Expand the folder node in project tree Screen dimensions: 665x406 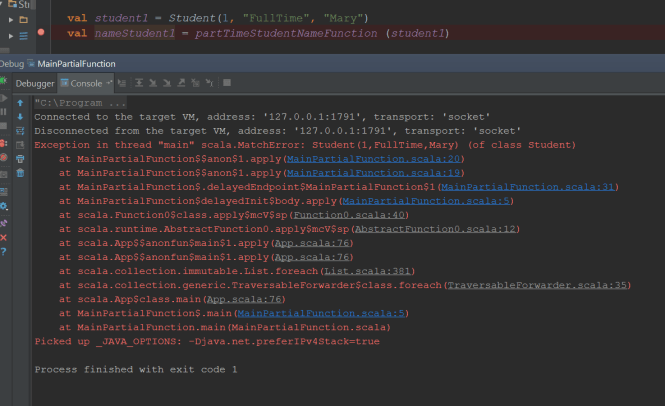(x=11, y=20)
